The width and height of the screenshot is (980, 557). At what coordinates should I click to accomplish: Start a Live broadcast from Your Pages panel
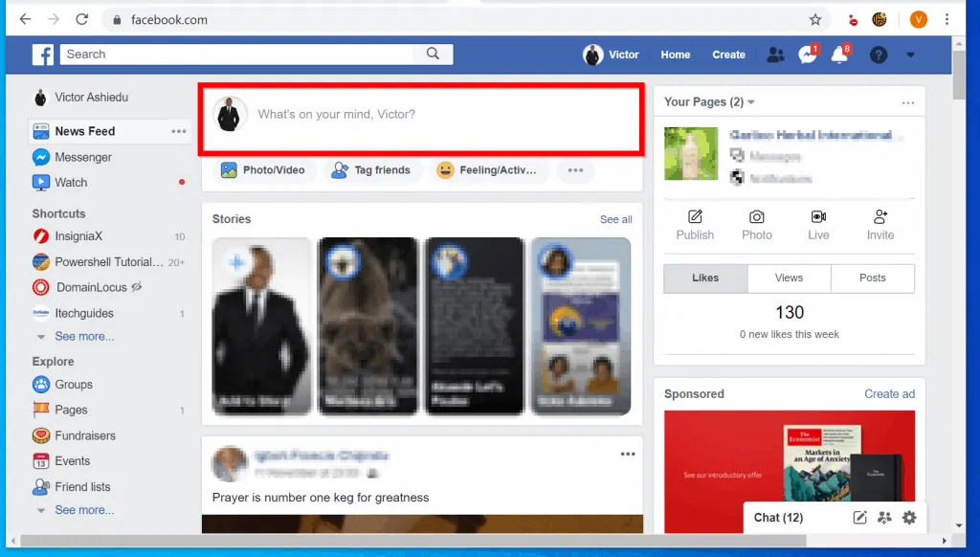point(818,226)
